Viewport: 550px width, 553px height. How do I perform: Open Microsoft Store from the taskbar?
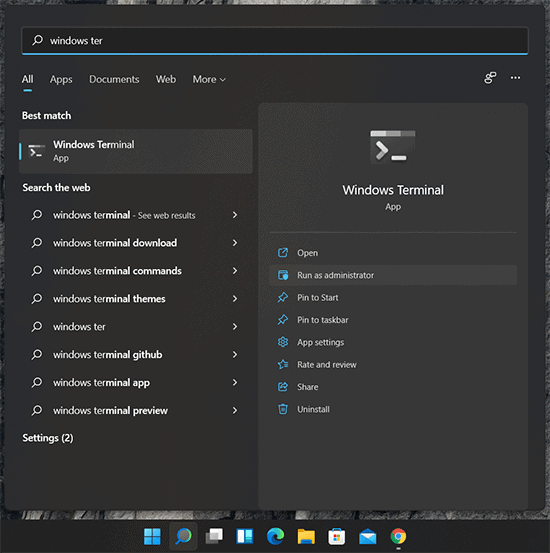point(337,536)
